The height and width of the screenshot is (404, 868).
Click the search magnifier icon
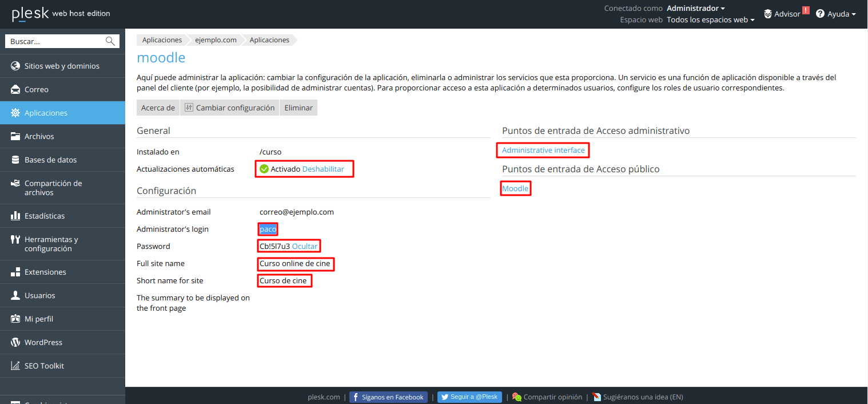click(x=110, y=41)
